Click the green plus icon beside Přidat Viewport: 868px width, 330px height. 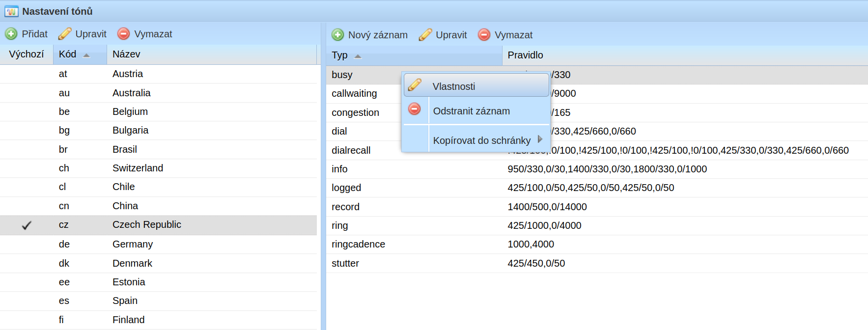tap(11, 34)
